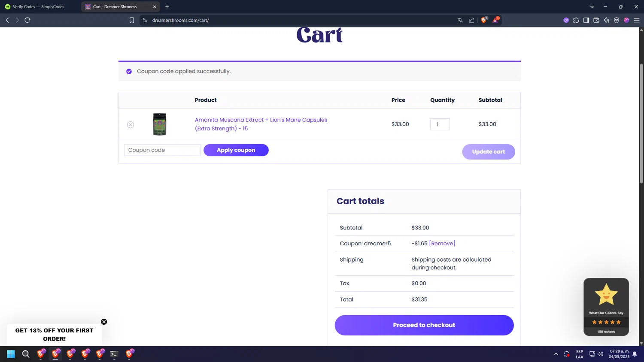Click the product thumbnail image

pyautogui.click(x=160, y=124)
